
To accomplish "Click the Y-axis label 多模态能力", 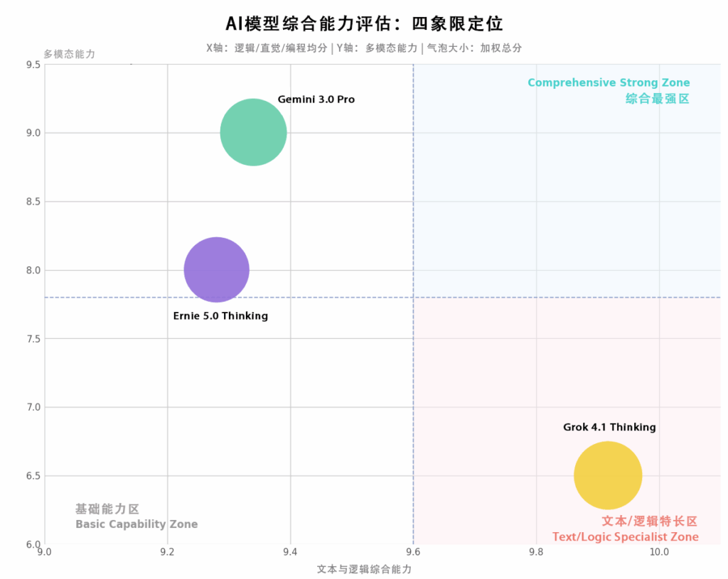I will coord(69,53).
